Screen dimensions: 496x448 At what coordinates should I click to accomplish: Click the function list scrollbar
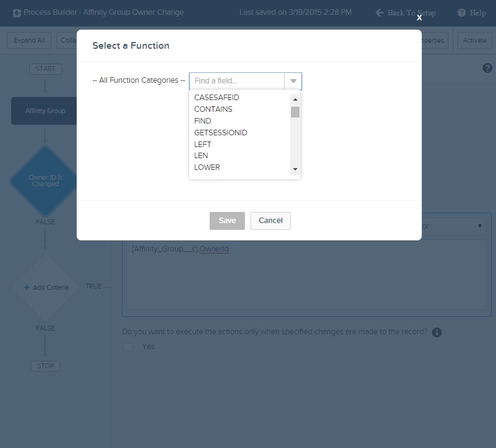(x=296, y=112)
